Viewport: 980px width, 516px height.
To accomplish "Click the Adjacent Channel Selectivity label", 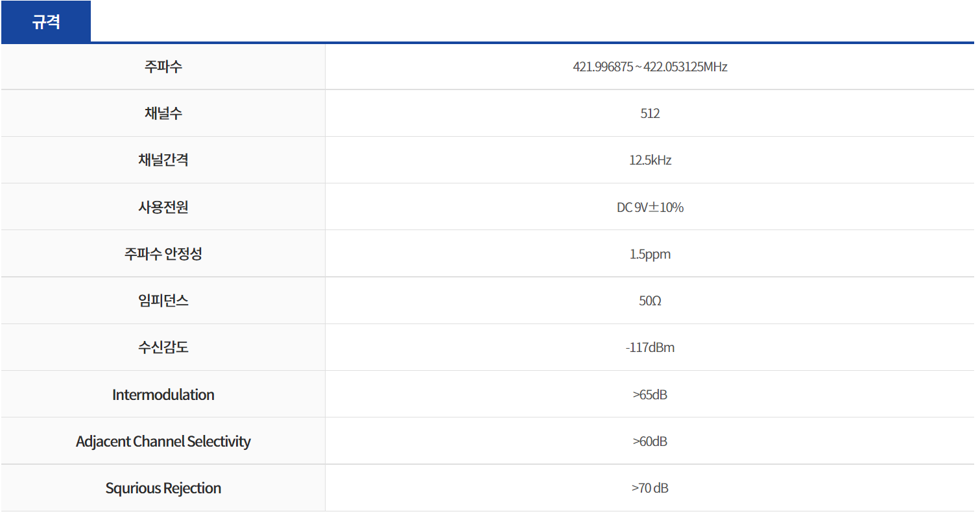I will 163,441.
